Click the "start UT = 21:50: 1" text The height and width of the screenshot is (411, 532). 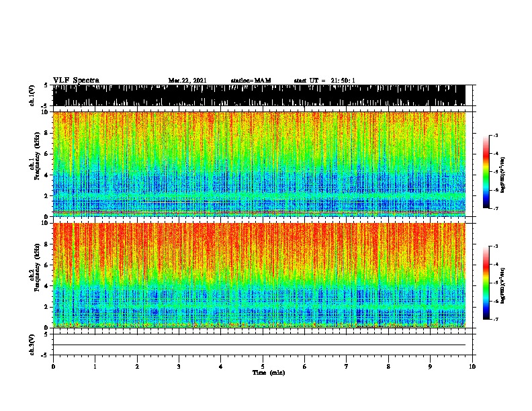324,81
